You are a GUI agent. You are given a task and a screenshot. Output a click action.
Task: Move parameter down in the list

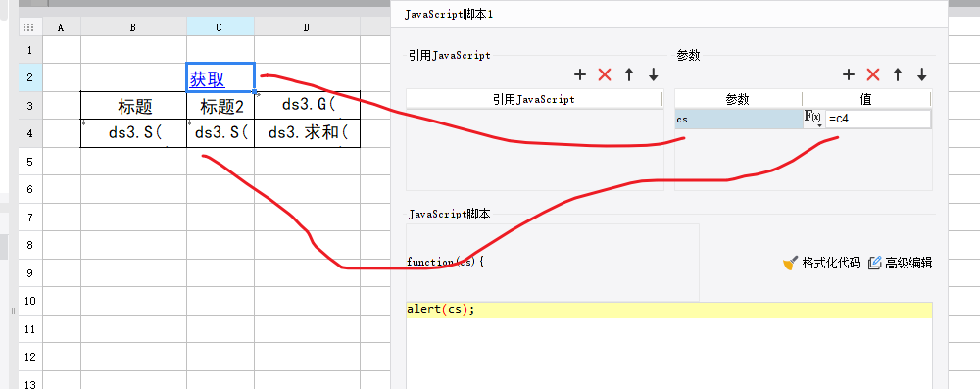point(922,75)
